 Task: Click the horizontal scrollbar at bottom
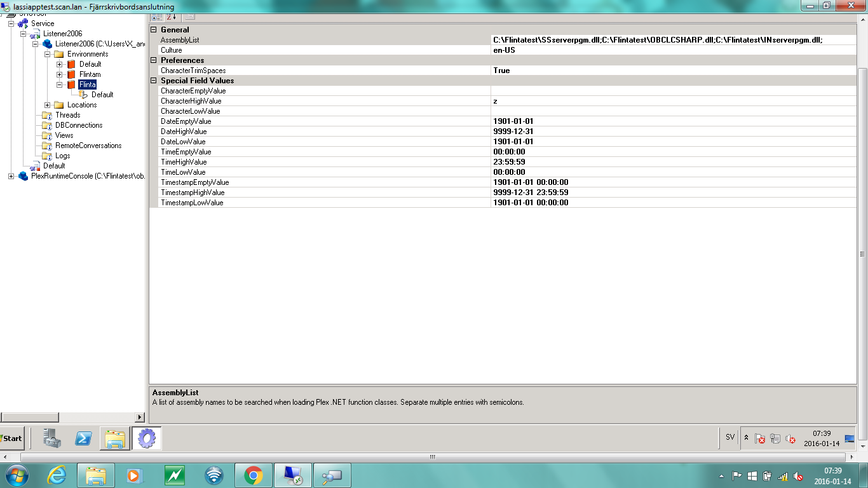434,456
